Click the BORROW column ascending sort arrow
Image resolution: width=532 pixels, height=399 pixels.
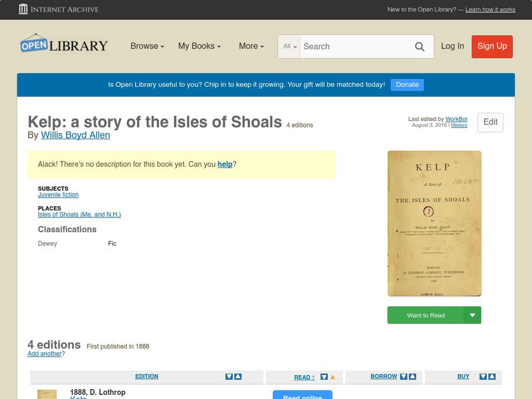(413, 376)
